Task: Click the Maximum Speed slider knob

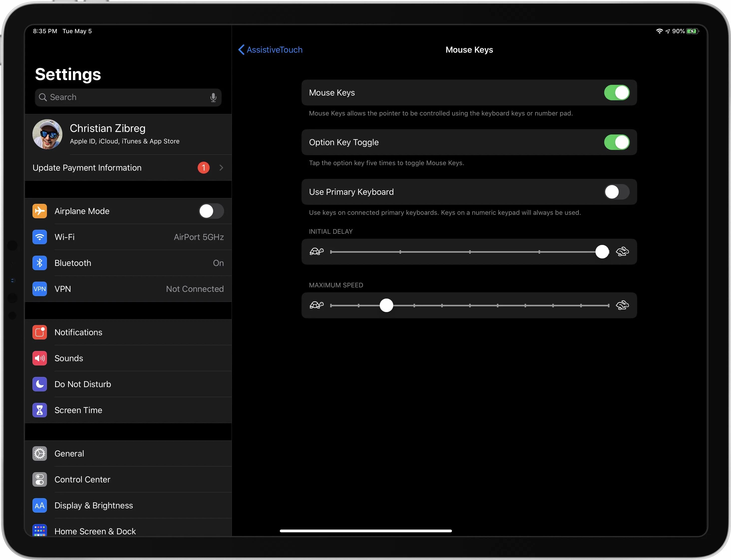Action: coord(386,305)
